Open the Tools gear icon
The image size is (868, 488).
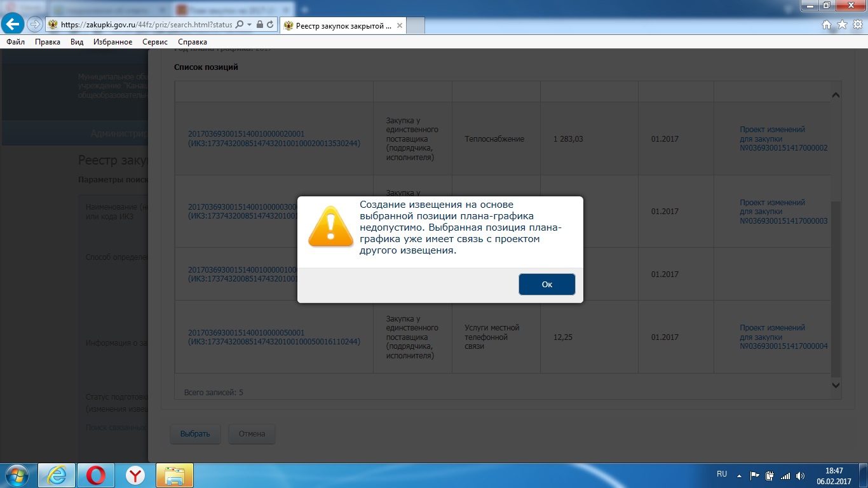[x=857, y=25]
